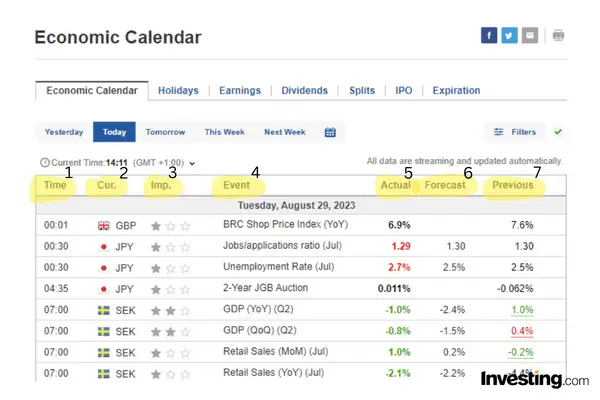This screenshot has height=400, width=600.
Task: Click previous value -0.062%
Action: (x=515, y=289)
